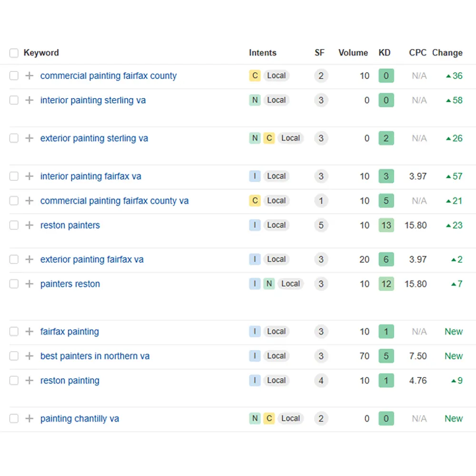The height and width of the screenshot is (476, 476).
Task: Expand 'interior painting fairfax va' using plus icon
Action: (x=30, y=177)
